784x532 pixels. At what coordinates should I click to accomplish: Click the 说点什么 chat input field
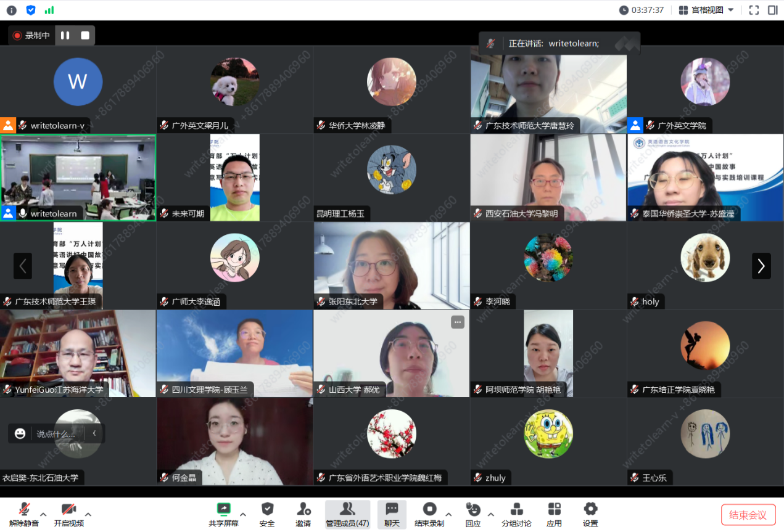pos(56,433)
